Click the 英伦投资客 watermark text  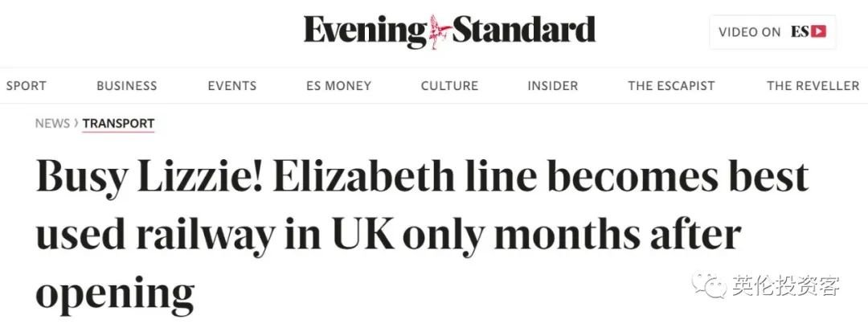pos(785,286)
